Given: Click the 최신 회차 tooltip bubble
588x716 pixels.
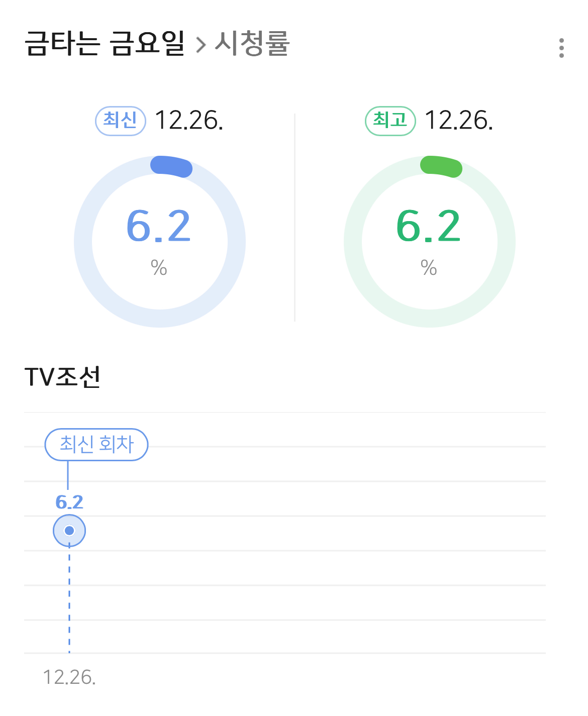Looking at the screenshot, I should [96, 445].
